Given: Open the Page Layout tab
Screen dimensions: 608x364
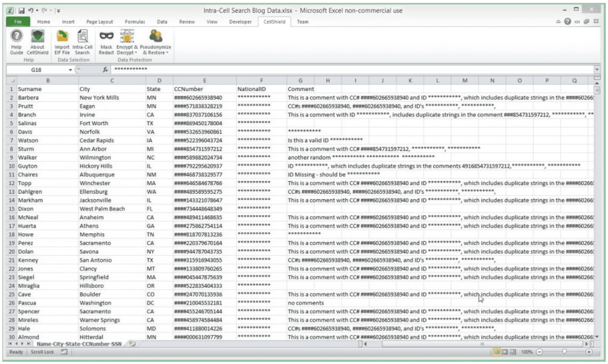Looking at the screenshot, I should click(x=100, y=22).
